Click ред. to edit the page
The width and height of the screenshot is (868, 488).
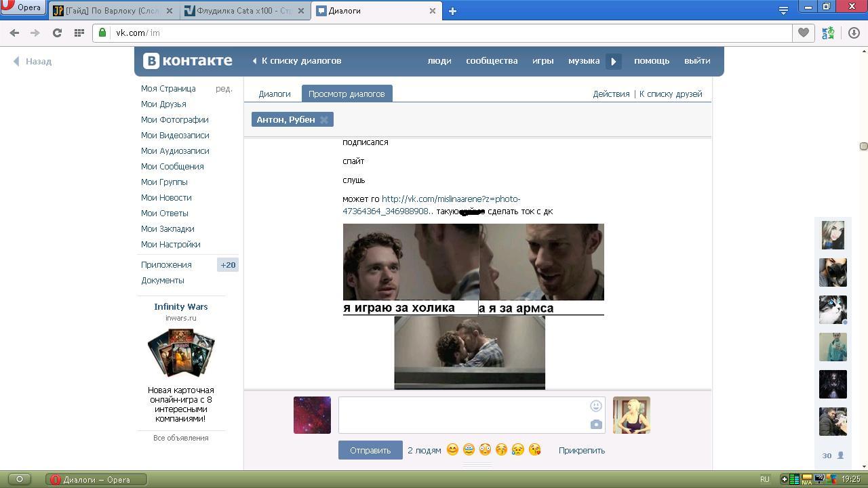pos(224,89)
